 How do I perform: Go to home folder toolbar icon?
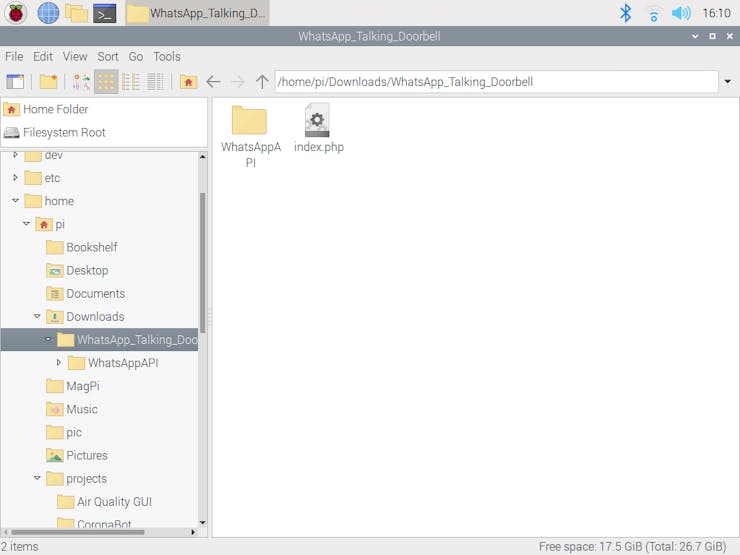[x=188, y=82]
